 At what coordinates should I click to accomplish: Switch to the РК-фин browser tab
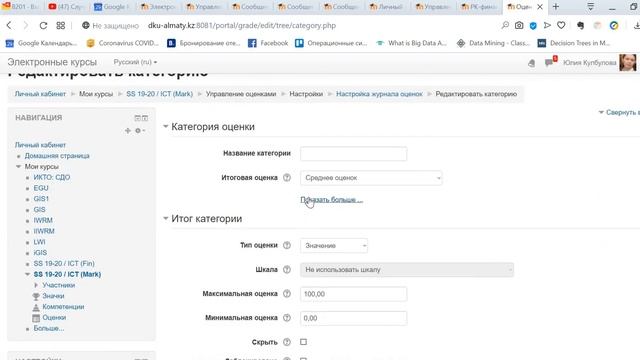(478, 7)
